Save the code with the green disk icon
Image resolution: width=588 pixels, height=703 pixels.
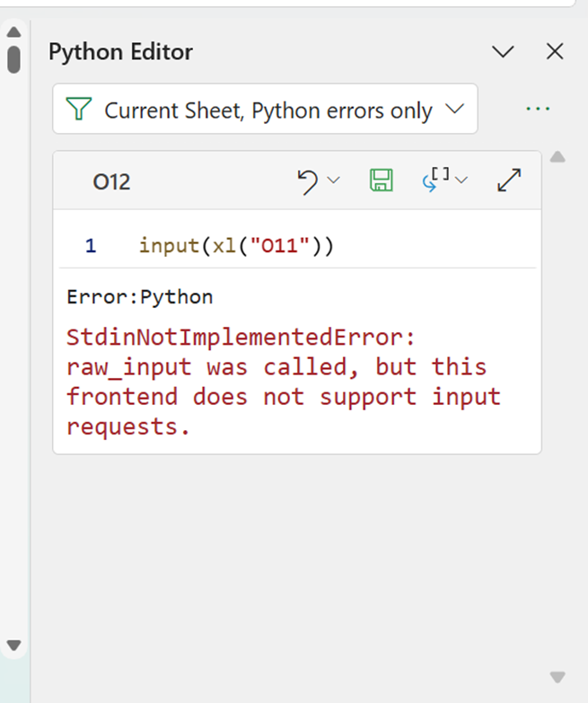pyautogui.click(x=382, y=181)
